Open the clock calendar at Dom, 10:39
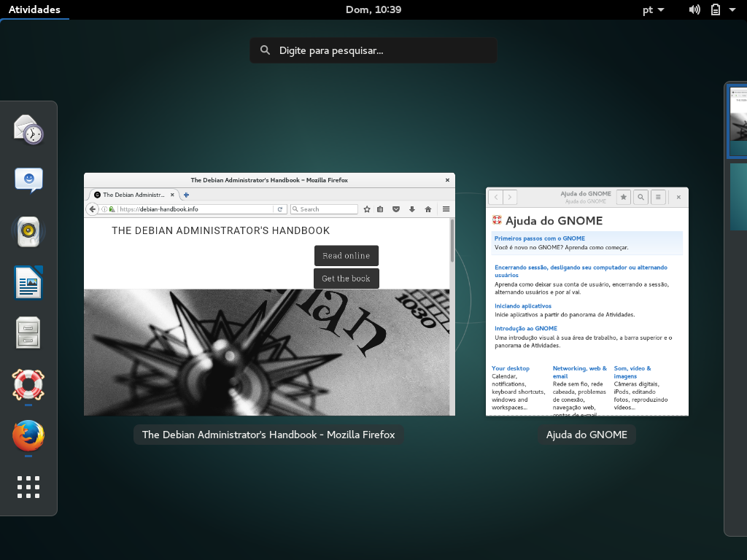747x560 pixels. (373, 9)
